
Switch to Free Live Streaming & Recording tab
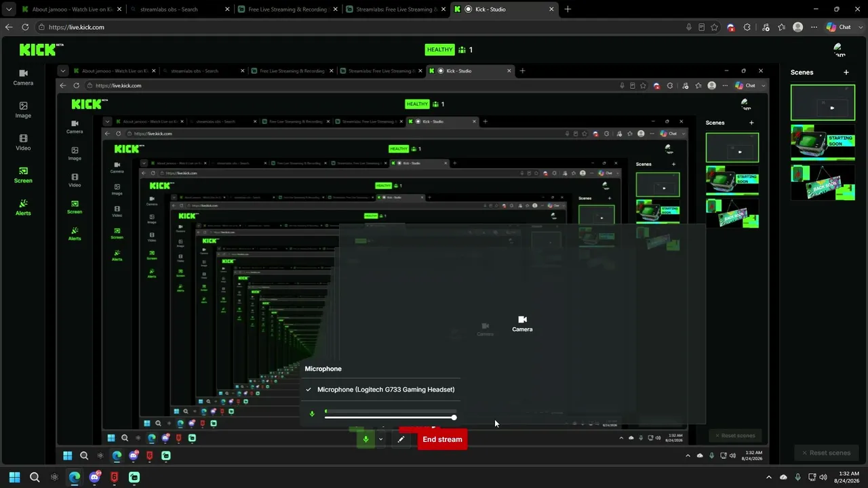coord(287,9)
